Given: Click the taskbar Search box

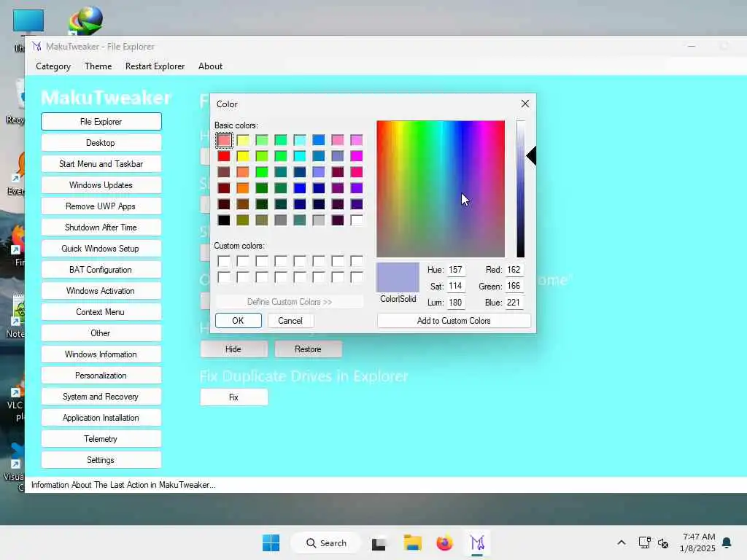Looking at the screenshot, I should click(x=326, y=542).
